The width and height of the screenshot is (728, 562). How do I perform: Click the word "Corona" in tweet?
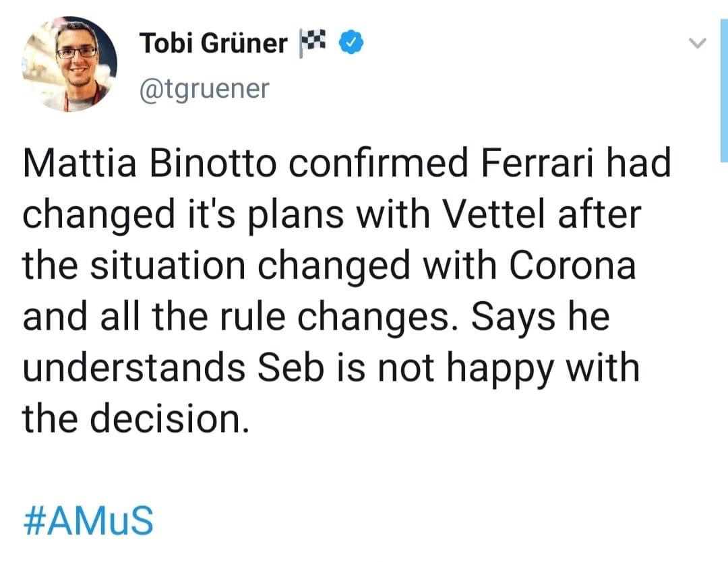[572, 265]
